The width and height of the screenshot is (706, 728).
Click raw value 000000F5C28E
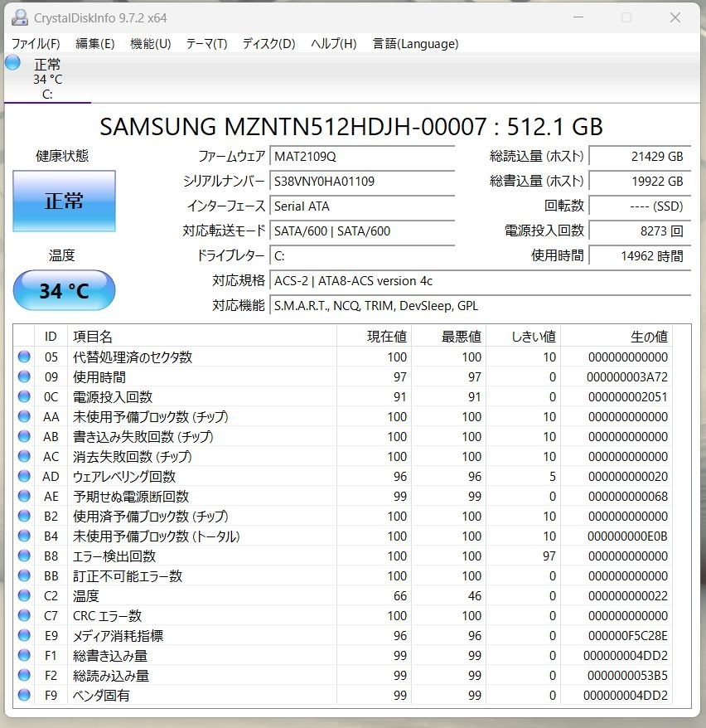[x=627, y=636]
